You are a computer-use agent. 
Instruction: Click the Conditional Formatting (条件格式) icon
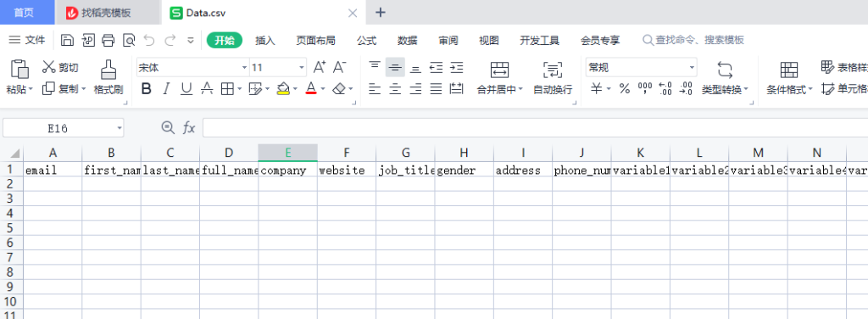(789, 70)
